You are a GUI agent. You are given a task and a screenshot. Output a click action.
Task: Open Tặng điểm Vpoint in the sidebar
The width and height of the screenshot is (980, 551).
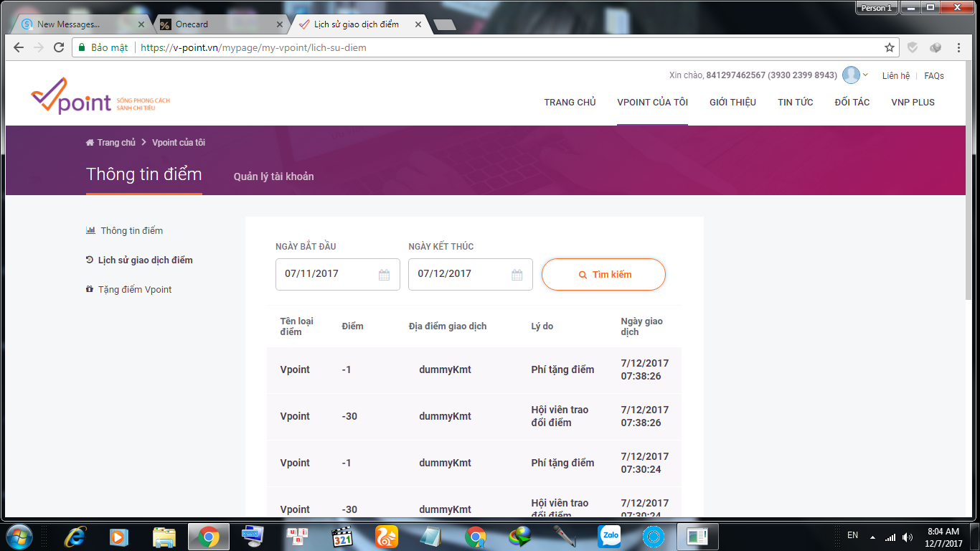128,290
